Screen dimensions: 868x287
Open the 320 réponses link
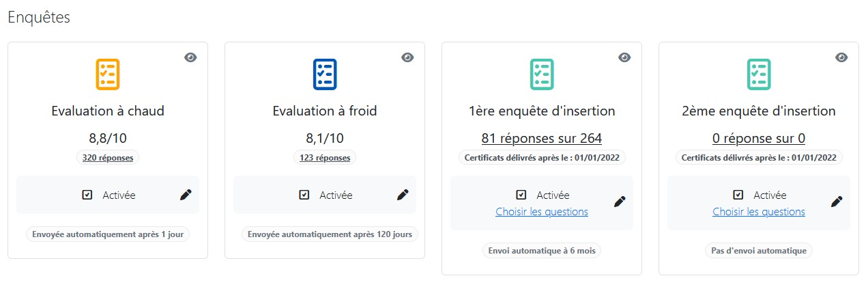tap(108, 158)
